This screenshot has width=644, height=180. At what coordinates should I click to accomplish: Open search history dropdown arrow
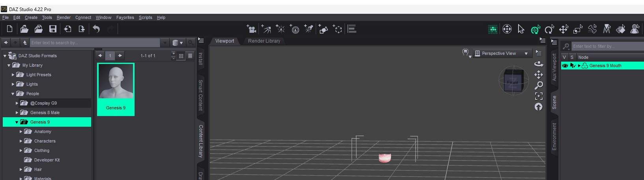[165, 43]
